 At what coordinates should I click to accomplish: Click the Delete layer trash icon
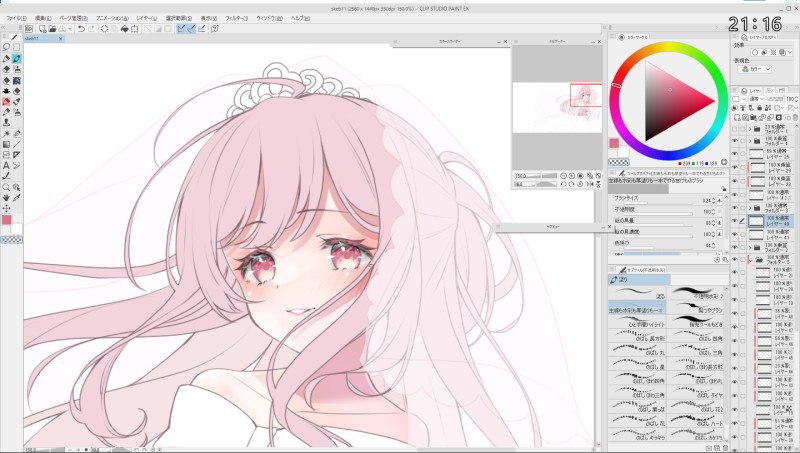coord(794,118)
